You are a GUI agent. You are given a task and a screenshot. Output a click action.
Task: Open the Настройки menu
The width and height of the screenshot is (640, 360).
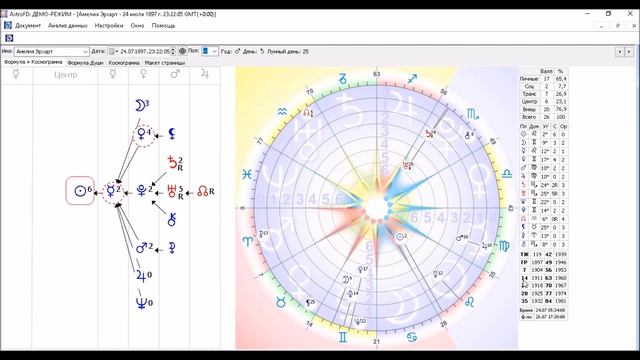pyautogui.click(x=109, y=25)
